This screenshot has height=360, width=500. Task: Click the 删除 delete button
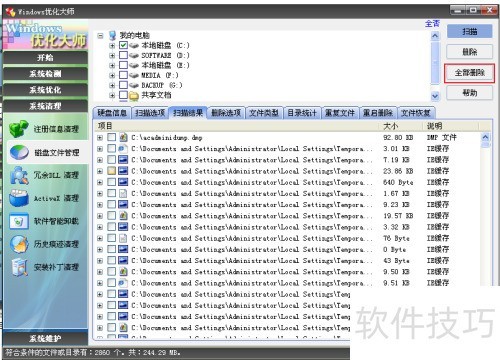tap(470, 52)
